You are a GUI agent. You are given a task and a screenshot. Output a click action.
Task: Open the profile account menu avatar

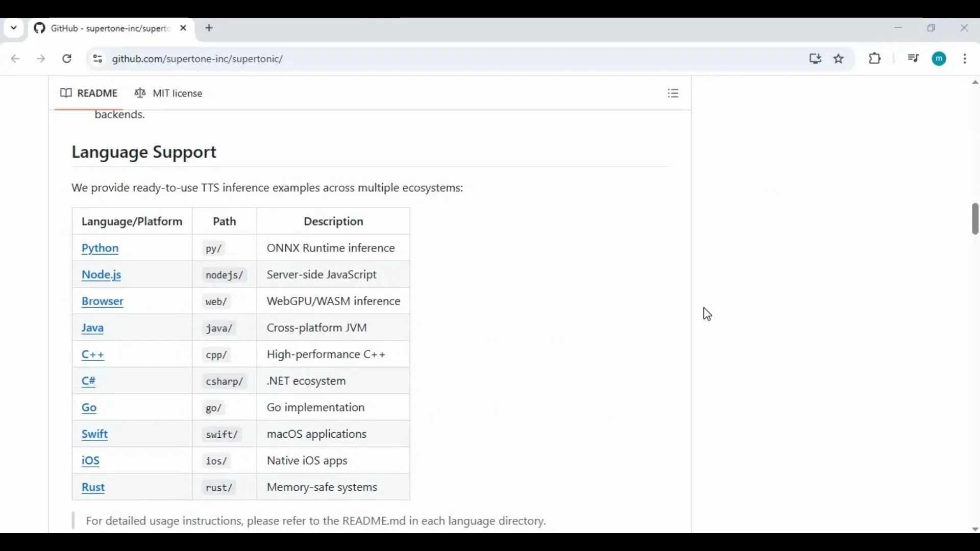point(940,59)
